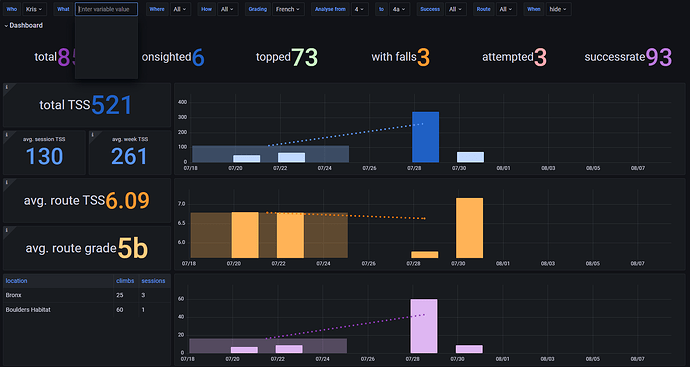Click the Success variable label

(x=430, y=9)
